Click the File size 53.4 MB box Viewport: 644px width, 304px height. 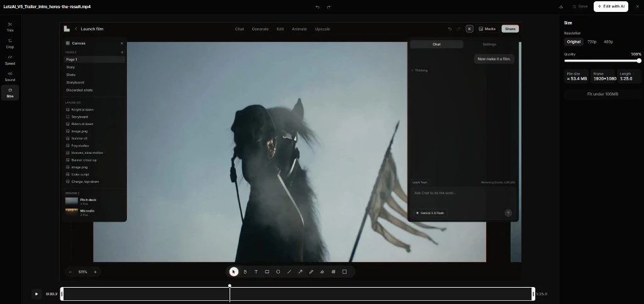pyautogui.click(x=576, y=76)
